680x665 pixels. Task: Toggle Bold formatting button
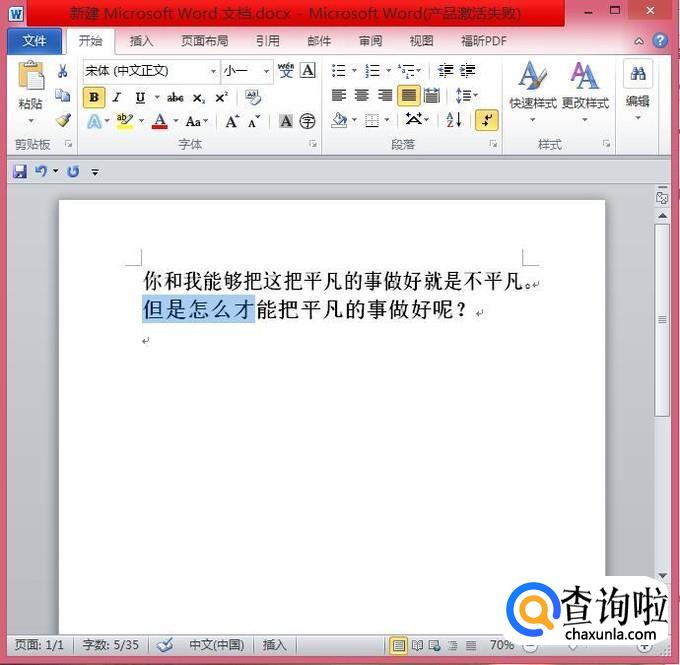[x=94, y=98]
